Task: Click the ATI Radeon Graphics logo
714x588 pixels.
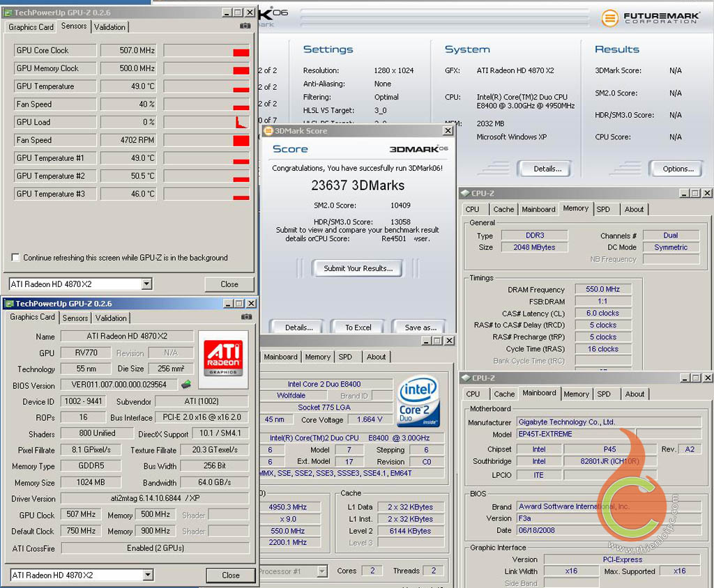Action: click(223, 359)
